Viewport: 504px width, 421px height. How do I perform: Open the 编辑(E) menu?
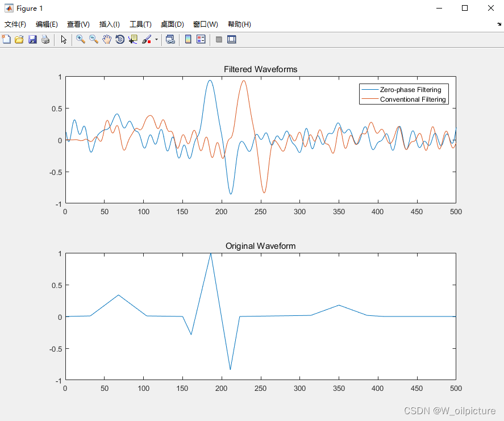(x=47, y=24)
